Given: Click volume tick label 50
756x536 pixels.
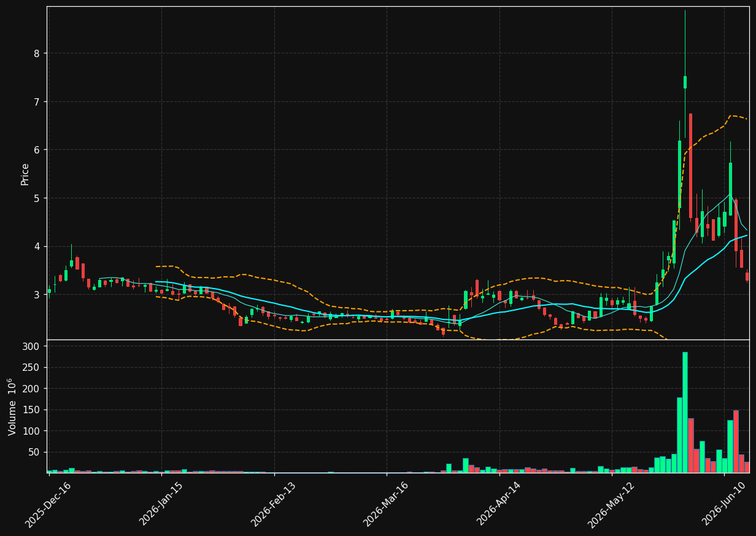Looking at the screenshot, I should coord(35,452).
